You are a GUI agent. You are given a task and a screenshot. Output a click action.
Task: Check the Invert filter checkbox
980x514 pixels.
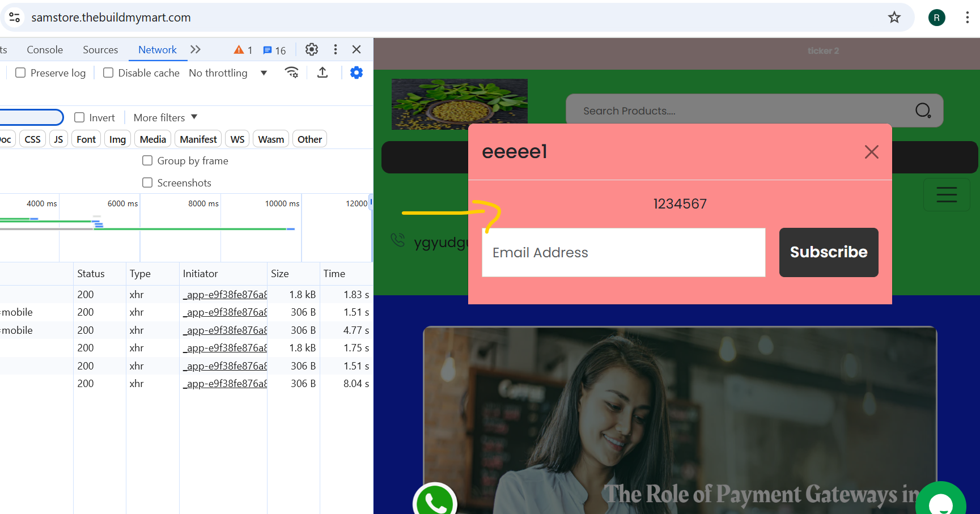click(79, 117)
